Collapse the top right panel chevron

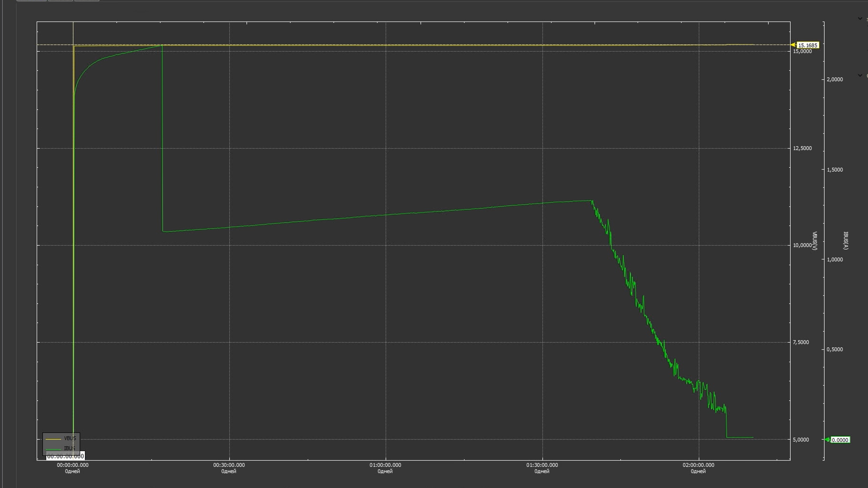click(x=860, y=19)
